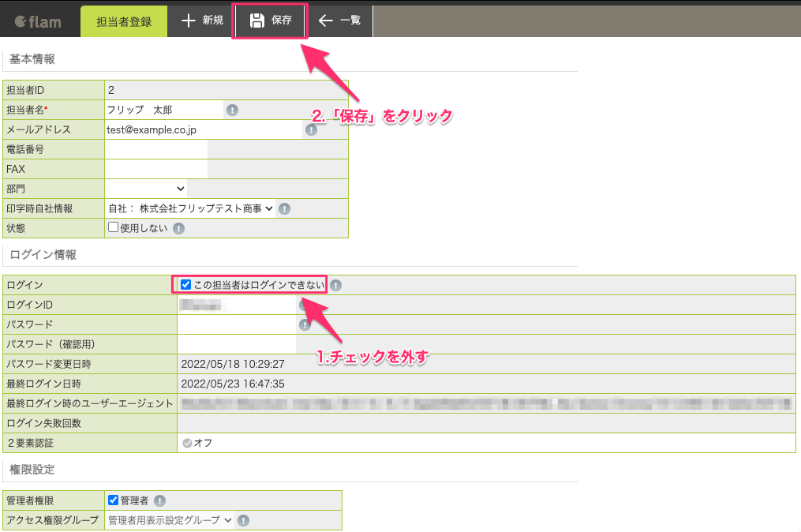The height and width of the screenshot is (532, 801).
Task: Click the 電話番号 input field
Action: pos(156,149)
